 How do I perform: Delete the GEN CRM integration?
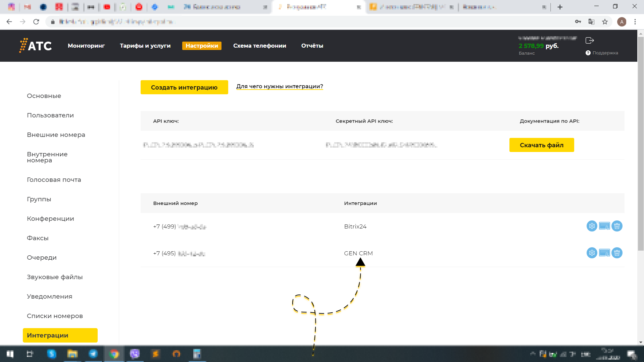click(617, 253)
